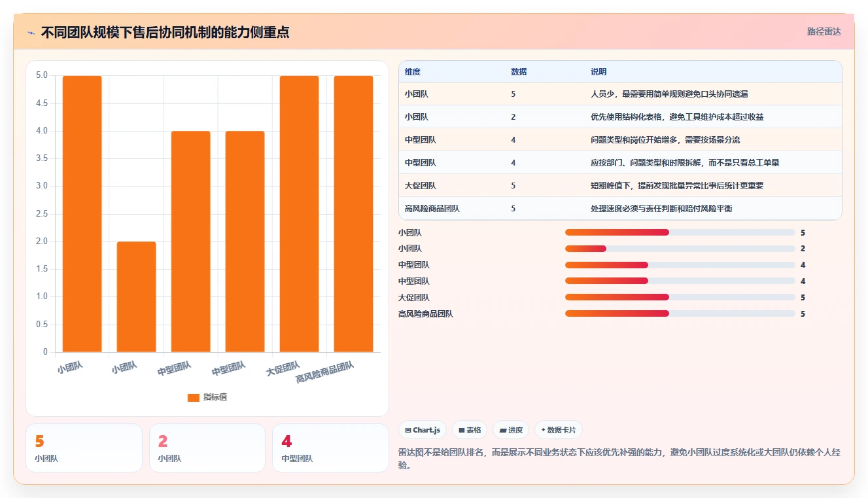Select the stat card showing 4 中型团队

click(x=330, y=448)
